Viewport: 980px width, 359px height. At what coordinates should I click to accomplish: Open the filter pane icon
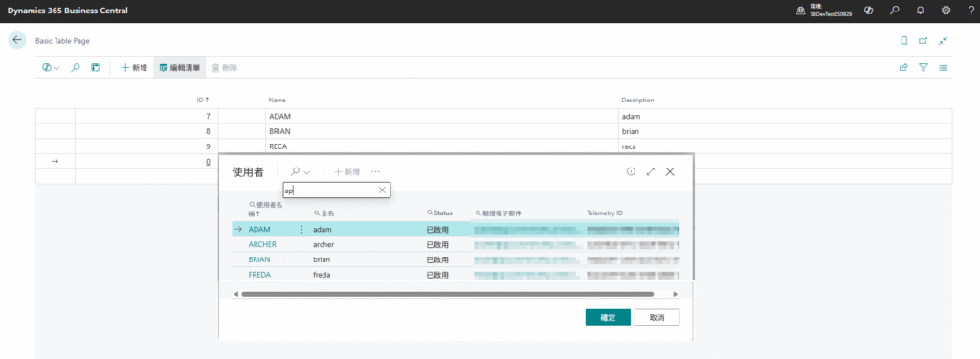pos(924,68)
